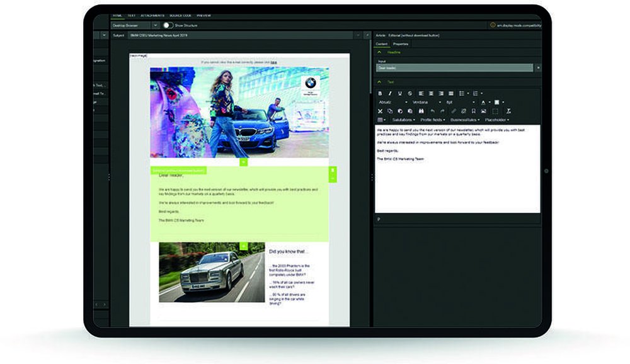630x364 pixels.
Task: Click the Insert image icon
Action: pyautogui.click(x=484, y=111)
